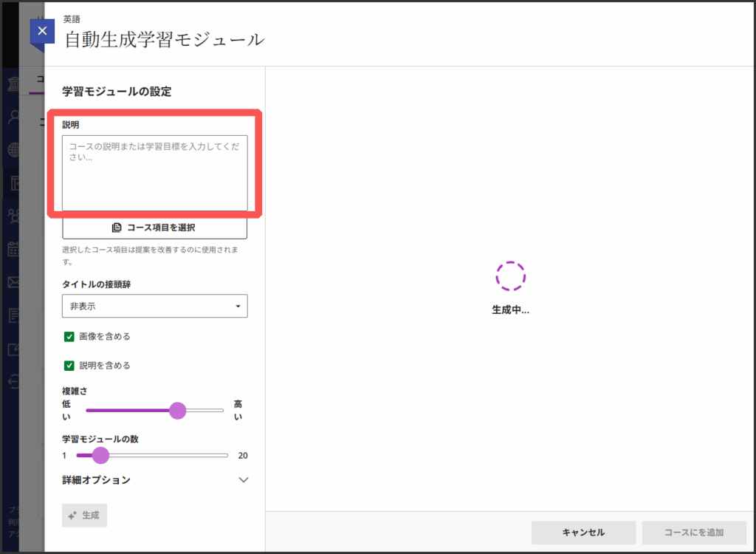
Task: Click the 学習モジュールの数 slider handle
Action: click(100, 456)
